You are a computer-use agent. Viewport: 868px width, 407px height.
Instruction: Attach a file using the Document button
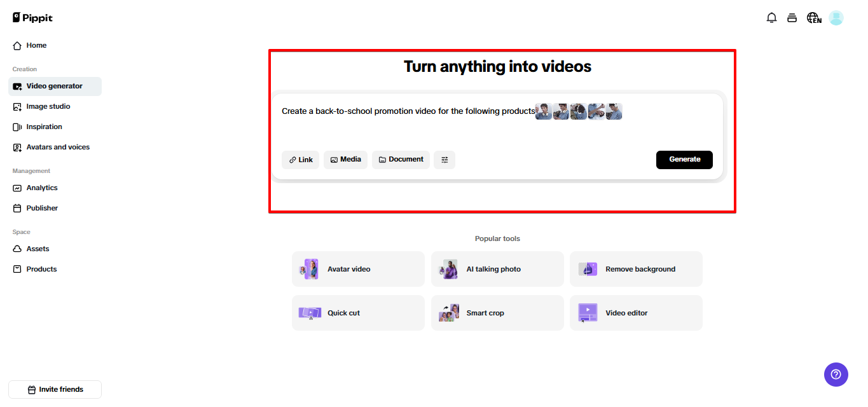coord(401,160)
